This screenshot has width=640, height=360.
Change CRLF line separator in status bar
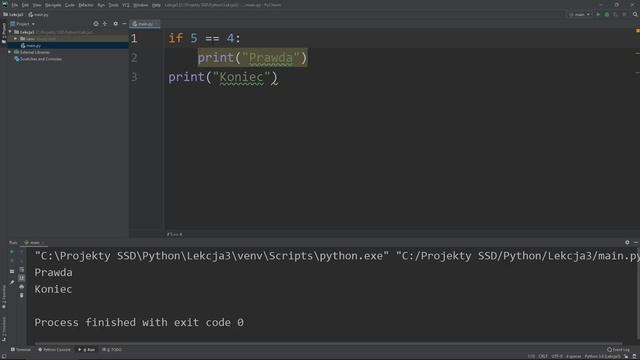(x=543, y=356)
